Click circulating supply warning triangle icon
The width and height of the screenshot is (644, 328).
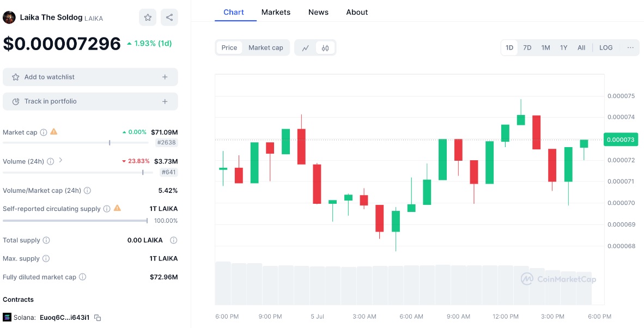pyautogui.click(x=117, y=208)
